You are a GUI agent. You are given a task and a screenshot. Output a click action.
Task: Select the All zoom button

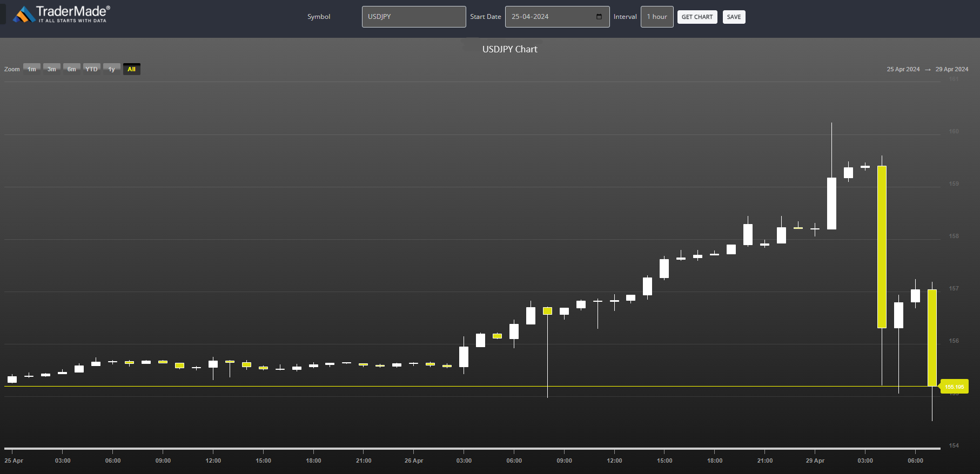(x=132, y=69)
